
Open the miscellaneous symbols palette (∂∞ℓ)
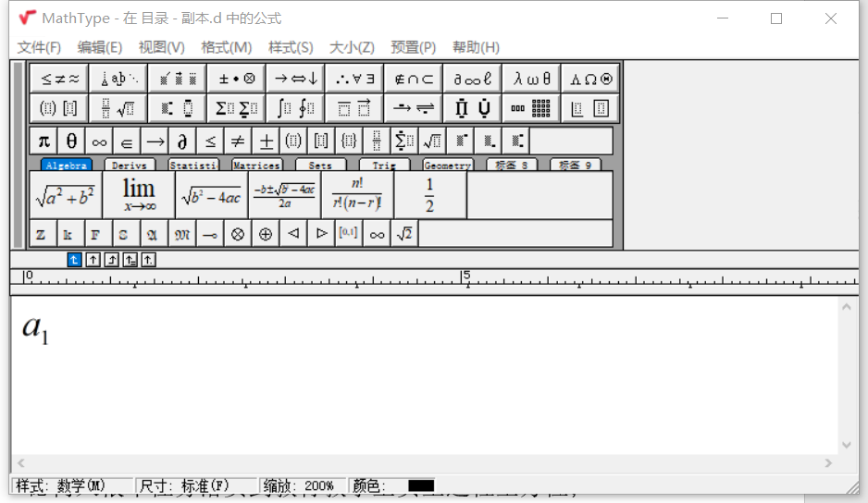472,80
